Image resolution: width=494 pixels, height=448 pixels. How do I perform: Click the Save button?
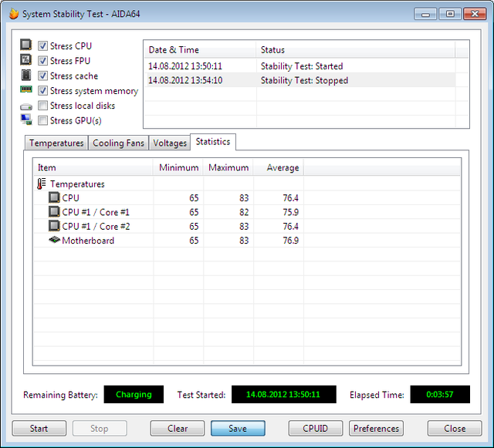(x=238, y=429)
